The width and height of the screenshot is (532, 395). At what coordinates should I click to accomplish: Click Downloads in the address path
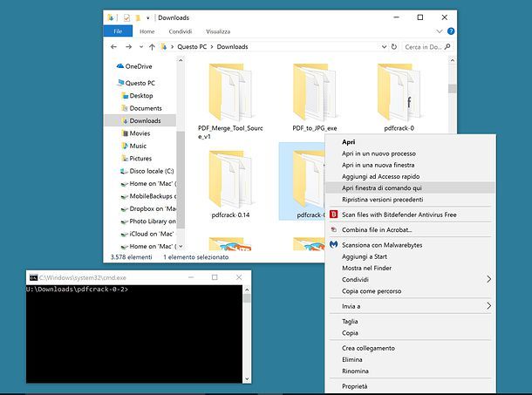[x=232, y=47]
